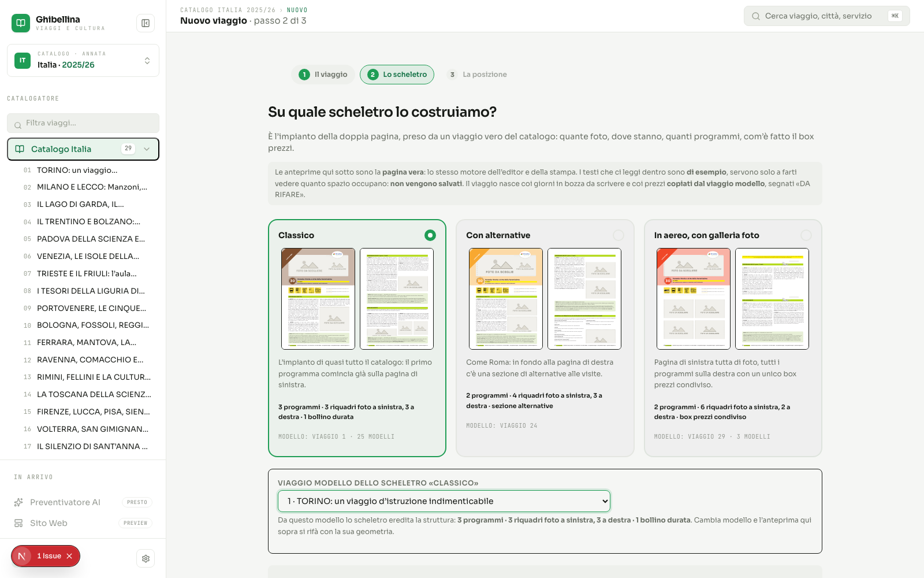Expand the Italia 2025/26 catalog switcher
The height and width of the screenshot is (578, 924).
83,60
